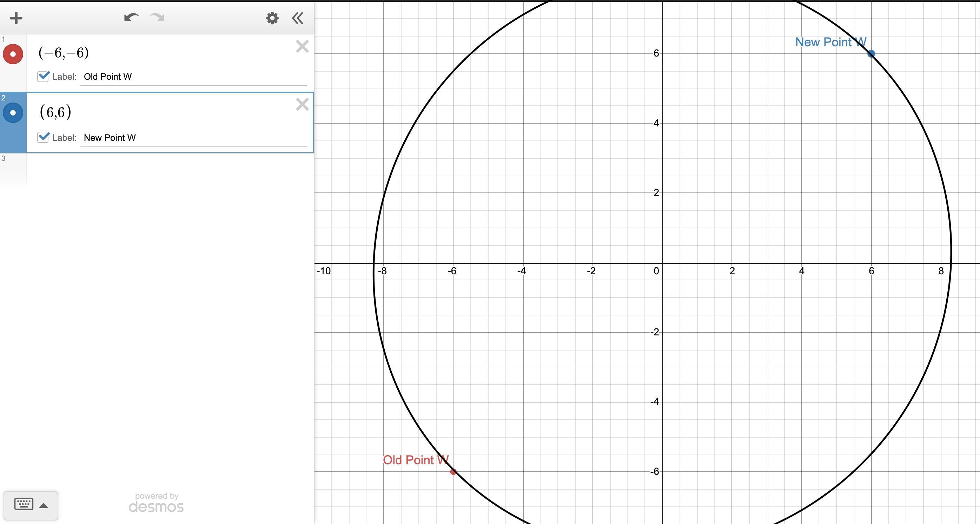Screen dimensions: 980x524
Task: Delete expression 2 with the X
Action: pos(302,104)
